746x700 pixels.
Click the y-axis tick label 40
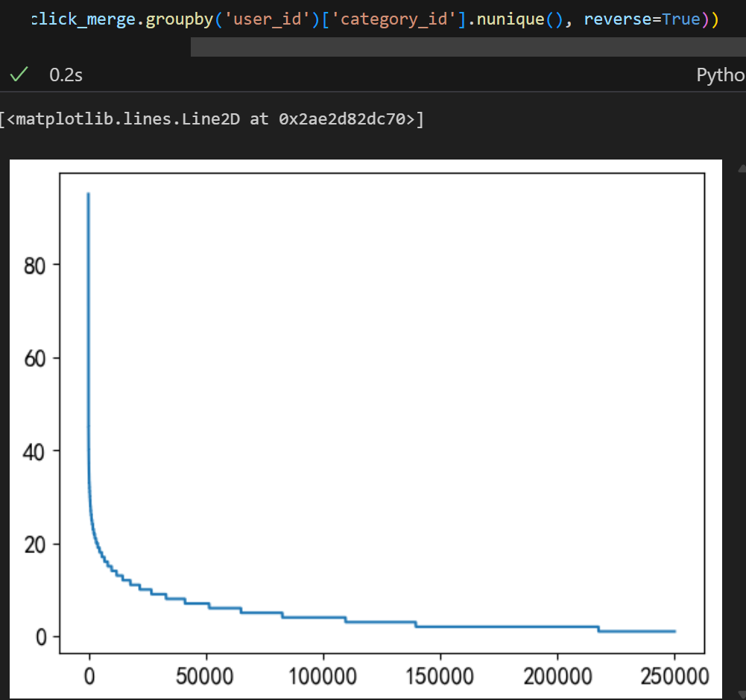tap(34, 452)
